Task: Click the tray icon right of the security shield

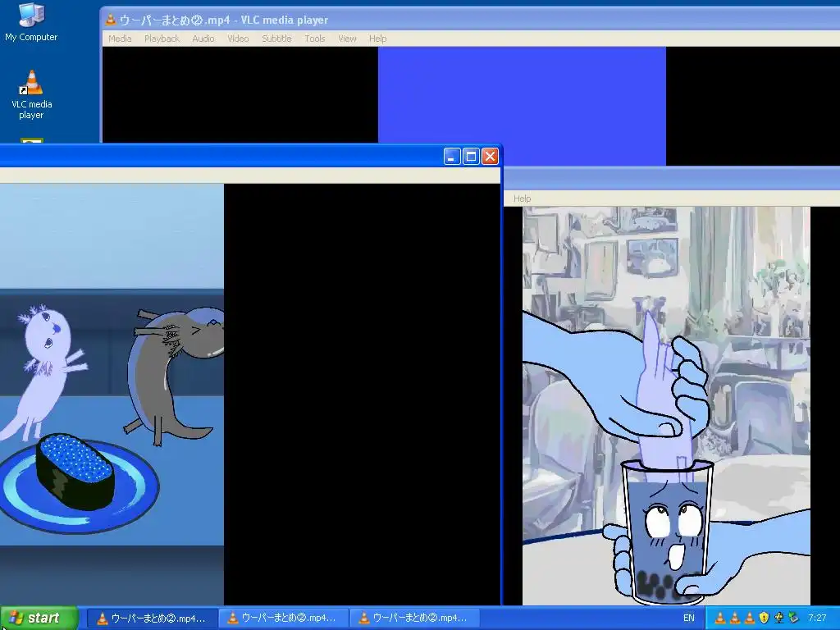Action: (x=778, y=619)
